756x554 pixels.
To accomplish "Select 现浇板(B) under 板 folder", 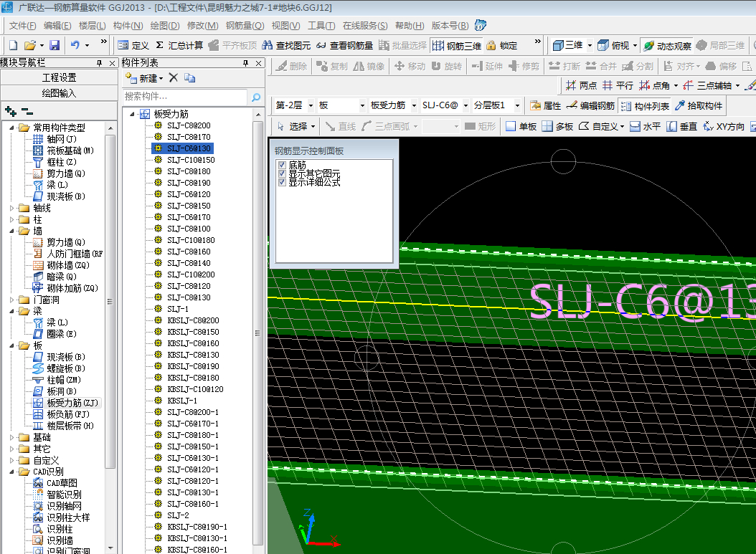I will 65,357.
